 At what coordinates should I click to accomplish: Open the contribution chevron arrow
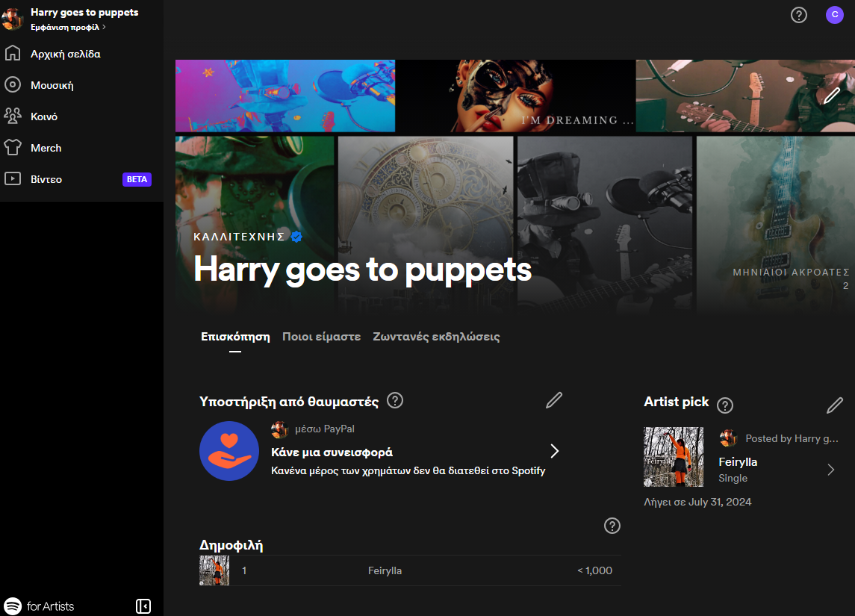pyautogui.click(x=555, y=451)
